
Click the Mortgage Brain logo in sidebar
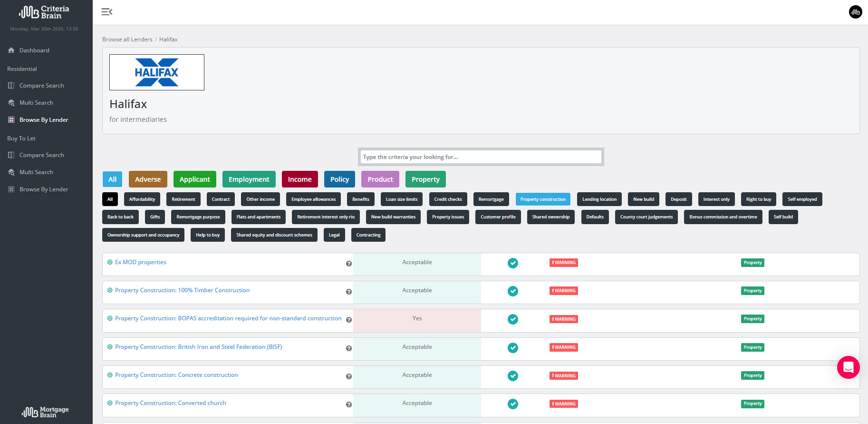[x=45, y=412]
